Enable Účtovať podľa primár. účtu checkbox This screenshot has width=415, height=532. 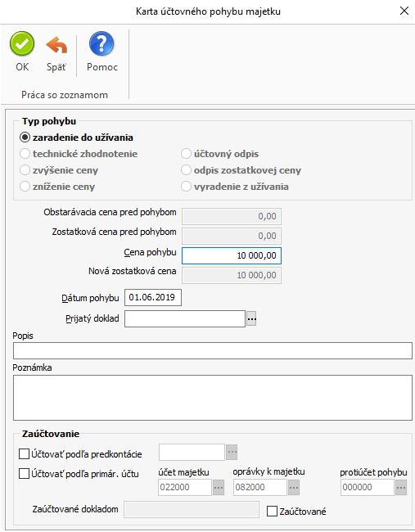pyautogui.click(x=24, y=474)
